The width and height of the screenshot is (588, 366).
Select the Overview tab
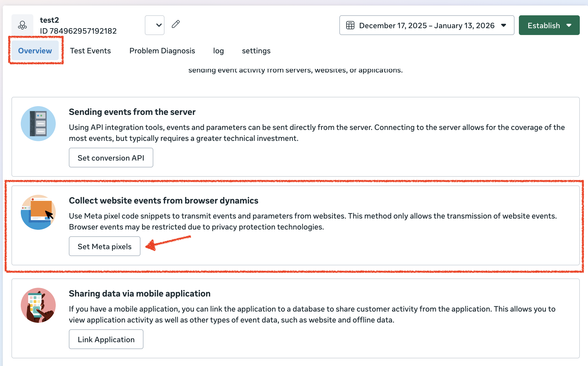point(35,51)
